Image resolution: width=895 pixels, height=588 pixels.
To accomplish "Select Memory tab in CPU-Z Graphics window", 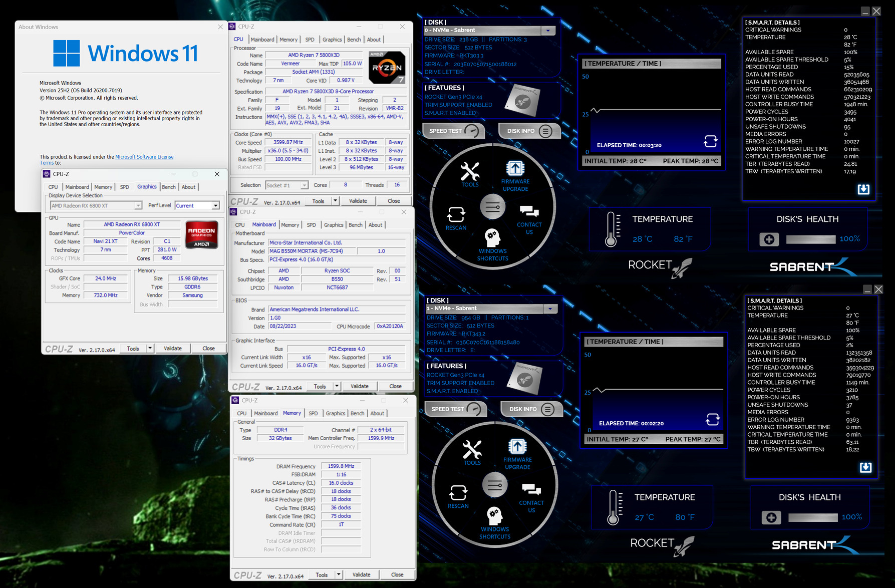I will 103,187.
